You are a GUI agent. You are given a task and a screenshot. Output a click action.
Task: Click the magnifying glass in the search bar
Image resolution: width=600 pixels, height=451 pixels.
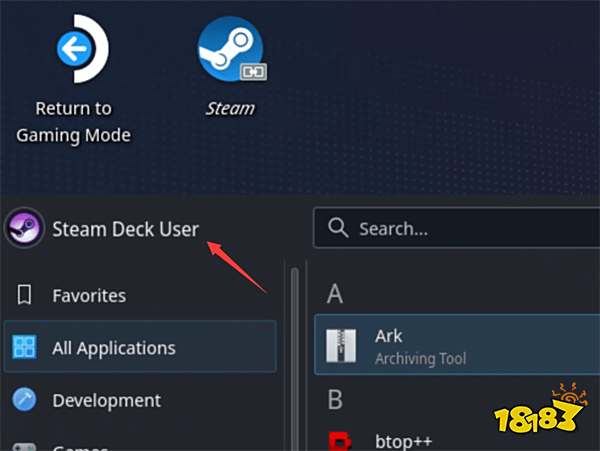(338, 228)
